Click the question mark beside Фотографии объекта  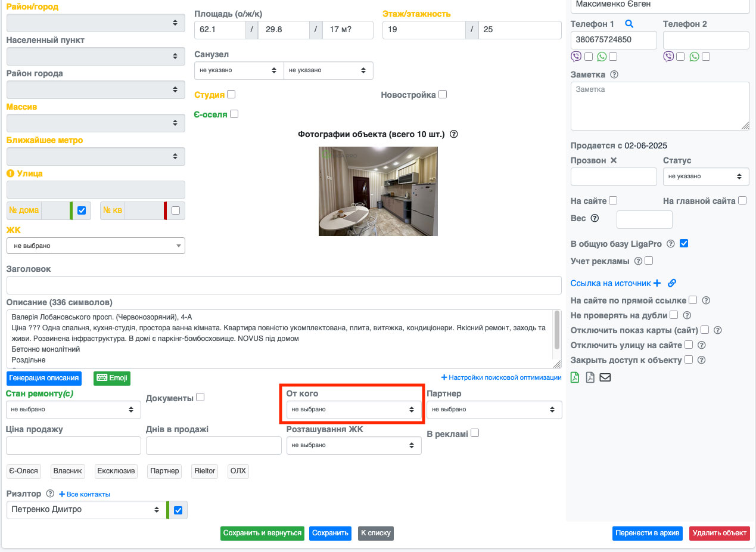click(454, 134)
